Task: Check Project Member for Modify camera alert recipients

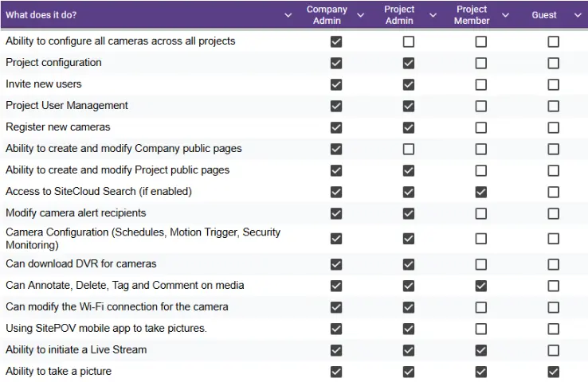Action: pyautogui.click(x=480, y=213)
